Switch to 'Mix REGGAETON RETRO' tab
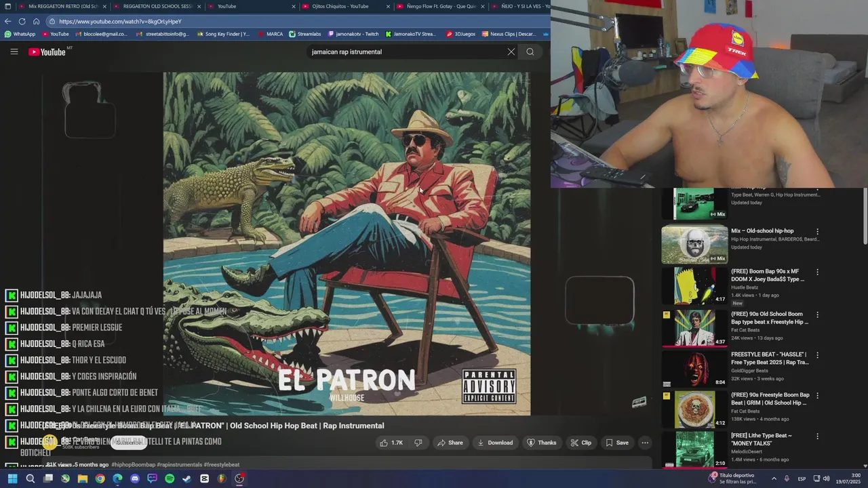This screenshot has width=868, height=488. pyautogui.click(x=62, y=6)
